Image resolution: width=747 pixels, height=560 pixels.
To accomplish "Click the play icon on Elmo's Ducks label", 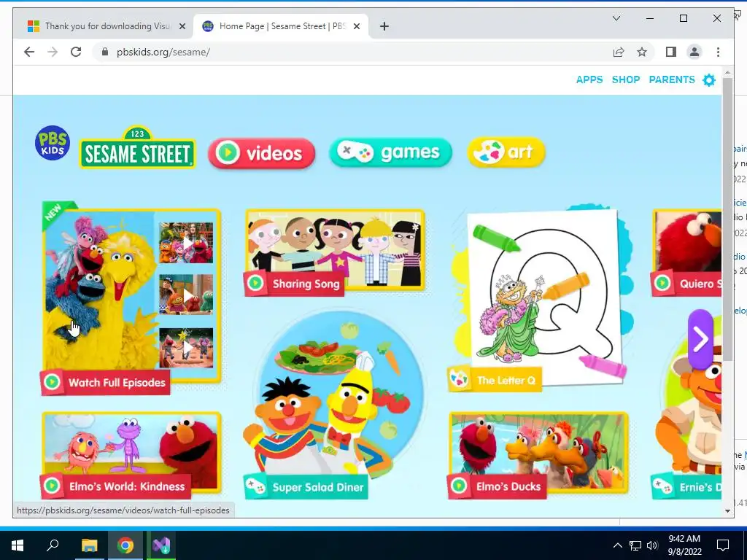I will pyautogui.click(x=460, y=486).
